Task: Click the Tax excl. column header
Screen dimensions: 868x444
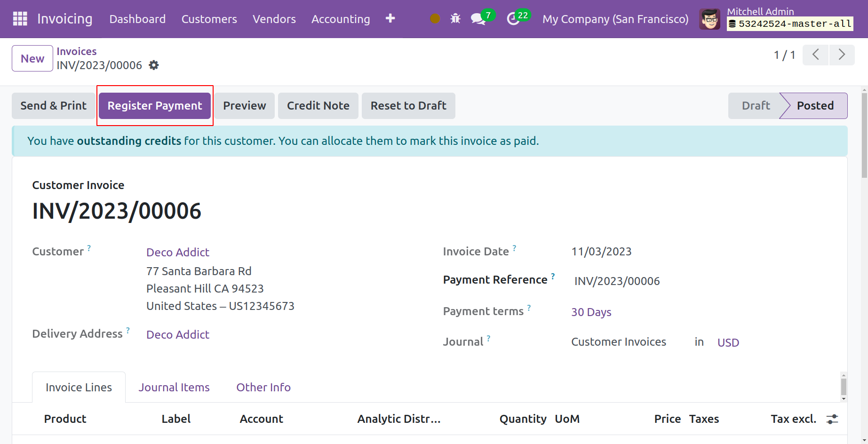Action: 793,419
